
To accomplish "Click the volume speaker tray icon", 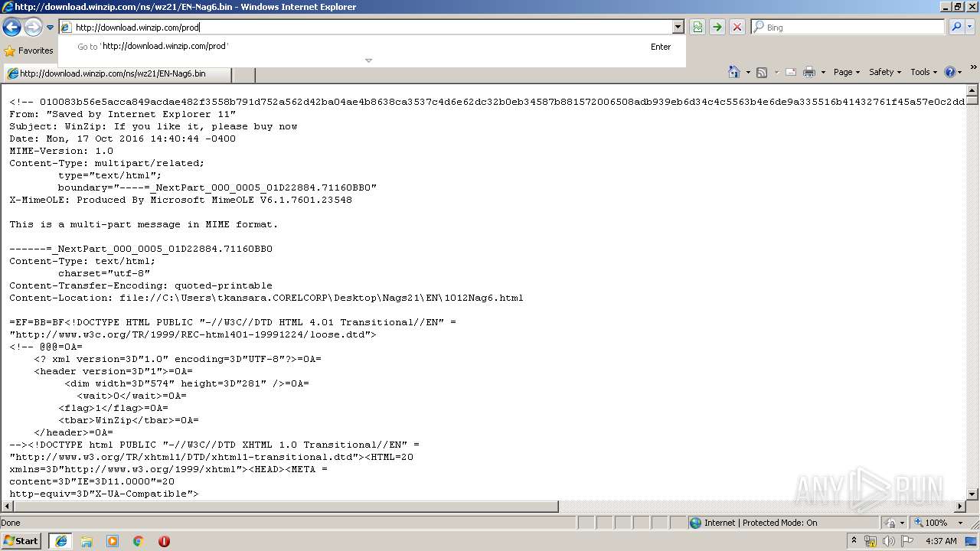I will pyautogui.click(x=889, y=541).
